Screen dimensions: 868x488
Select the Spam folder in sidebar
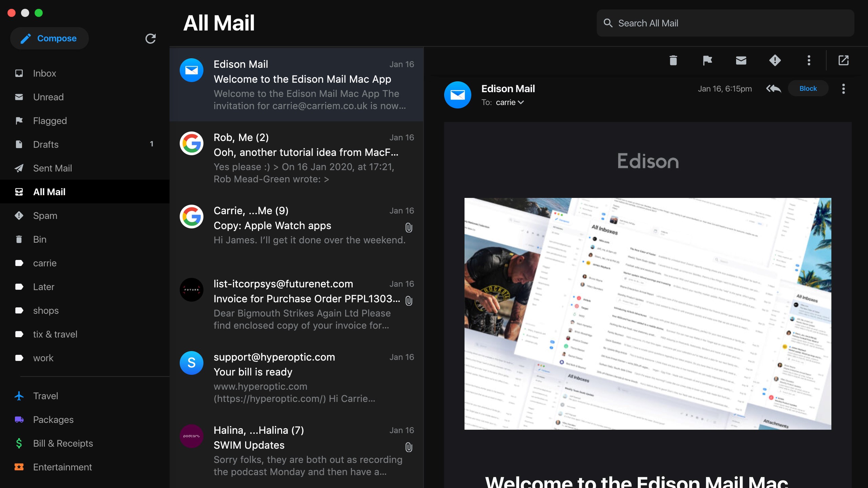45,215
